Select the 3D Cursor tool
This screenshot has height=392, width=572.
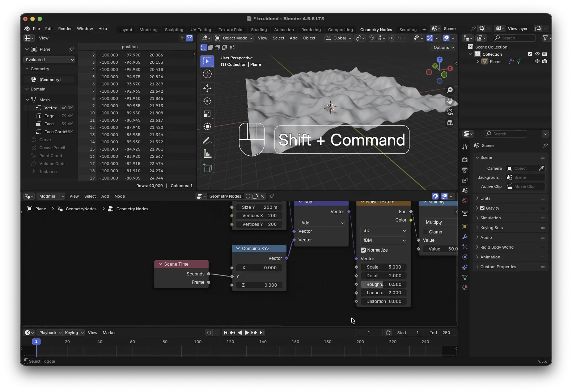click(207, 74)
